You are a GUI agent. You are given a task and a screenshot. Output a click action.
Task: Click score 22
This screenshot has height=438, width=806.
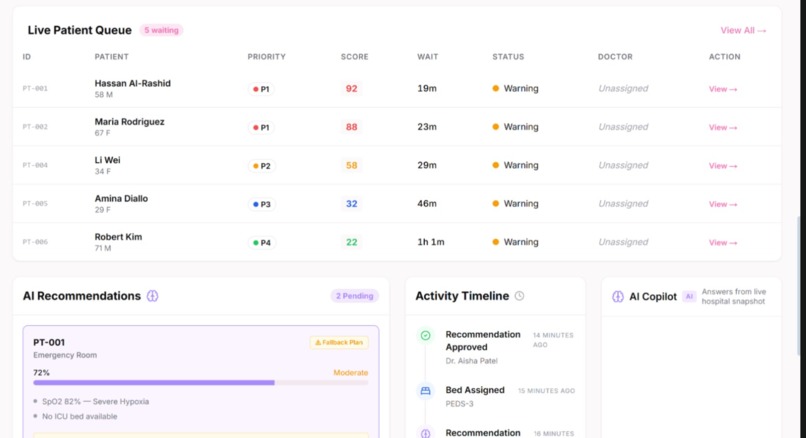tap(352, 242)
